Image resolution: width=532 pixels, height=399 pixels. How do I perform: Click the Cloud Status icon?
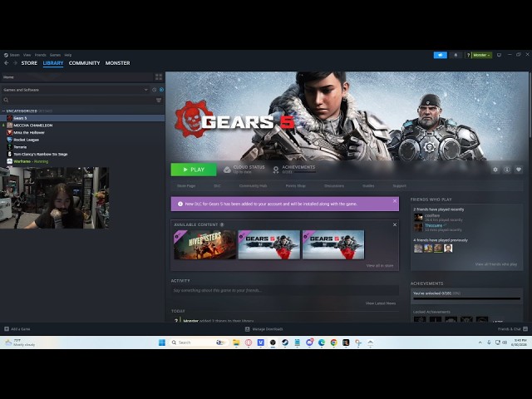point(227,170)
